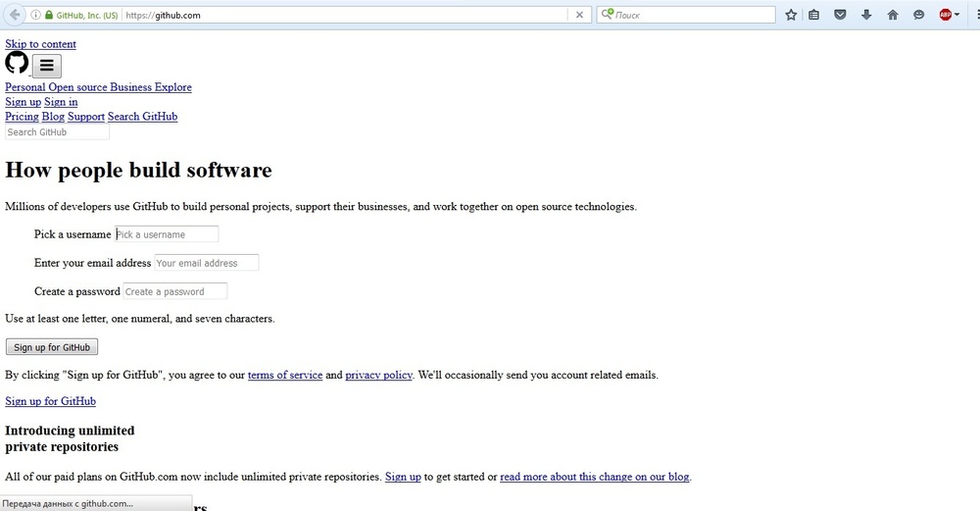
Task: Click the How people build software heading
Action: click(x=139, y=170)
